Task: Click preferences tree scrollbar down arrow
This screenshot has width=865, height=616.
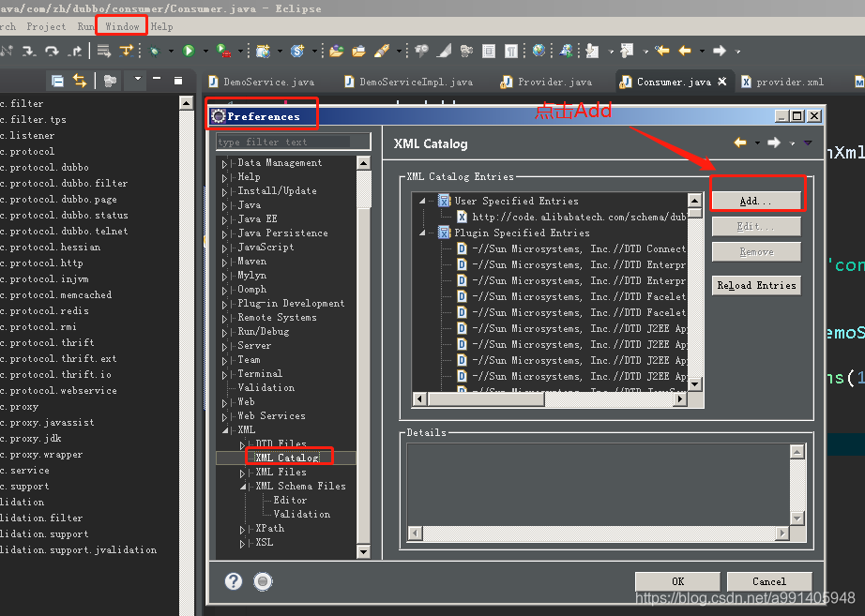Action: (x=363, y=551)
